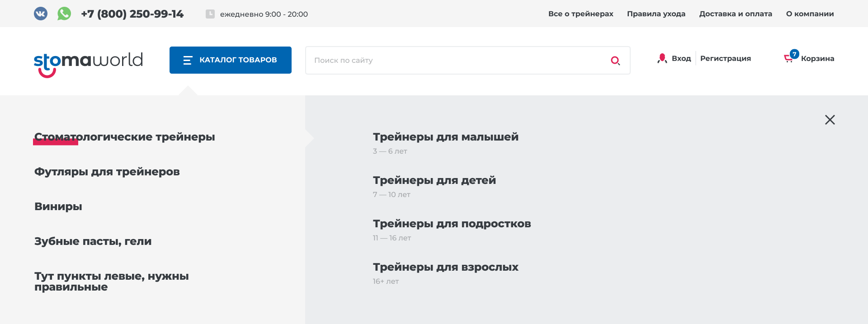Select Футляры для трейнеров category
The width and height of the screenshot is (868, 324).
click(x=107, y=172)
